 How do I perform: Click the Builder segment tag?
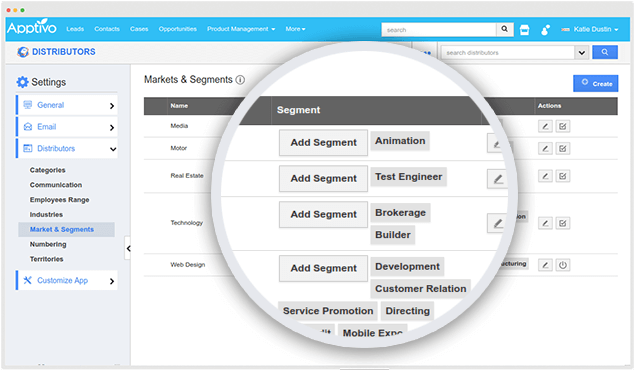pos(393,235)
